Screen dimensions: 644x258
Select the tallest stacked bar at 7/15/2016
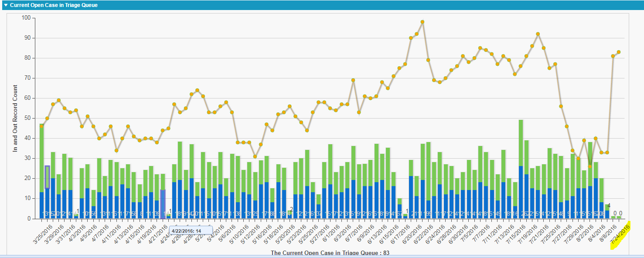521,169
